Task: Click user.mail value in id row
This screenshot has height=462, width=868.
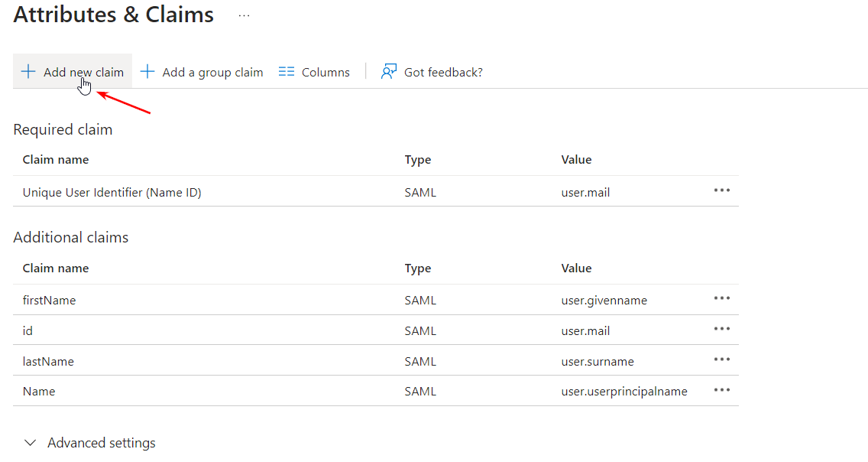Action: tap(586, 330)
